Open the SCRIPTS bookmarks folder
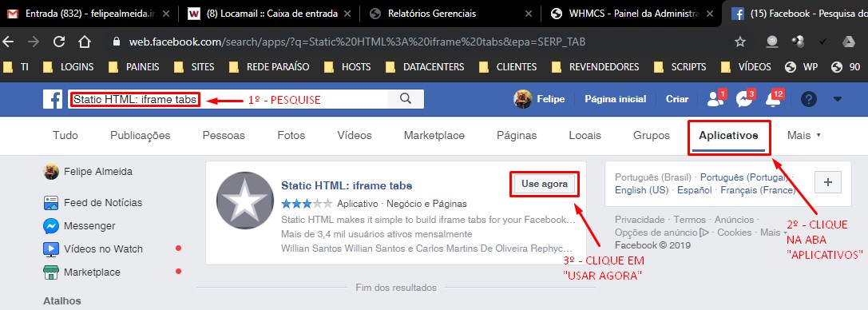 click(680, 67)
